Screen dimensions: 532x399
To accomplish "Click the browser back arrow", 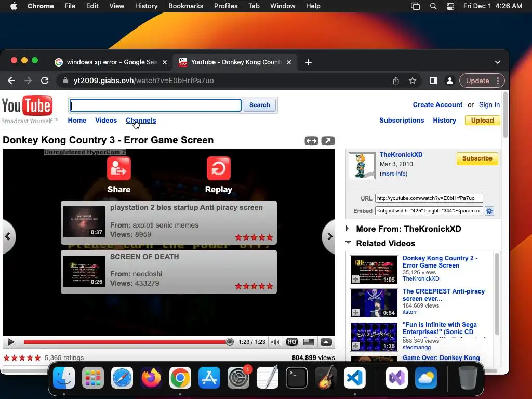I will pos(11,81).
